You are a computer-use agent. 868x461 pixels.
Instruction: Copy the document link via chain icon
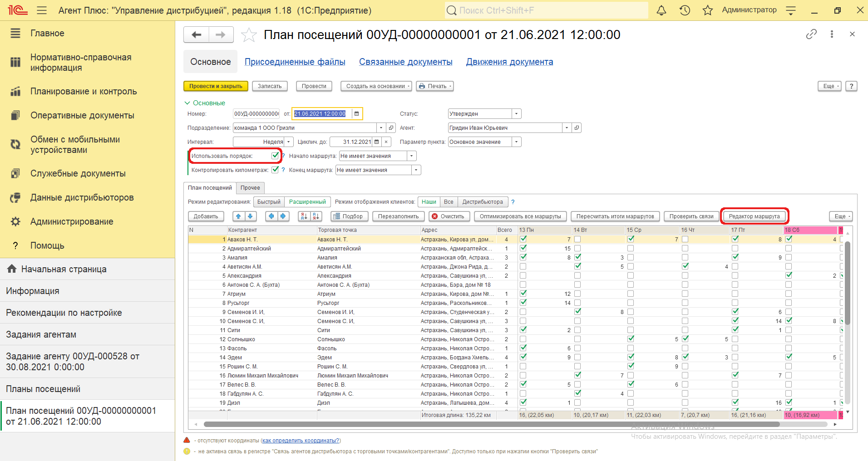click(x=811, y=34)
